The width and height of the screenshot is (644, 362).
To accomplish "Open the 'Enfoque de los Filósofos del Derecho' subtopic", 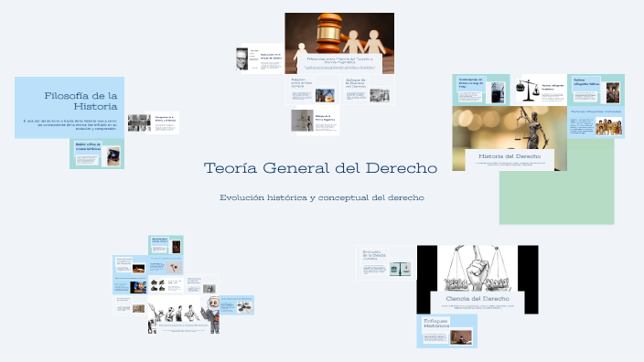I will point(367,90).
